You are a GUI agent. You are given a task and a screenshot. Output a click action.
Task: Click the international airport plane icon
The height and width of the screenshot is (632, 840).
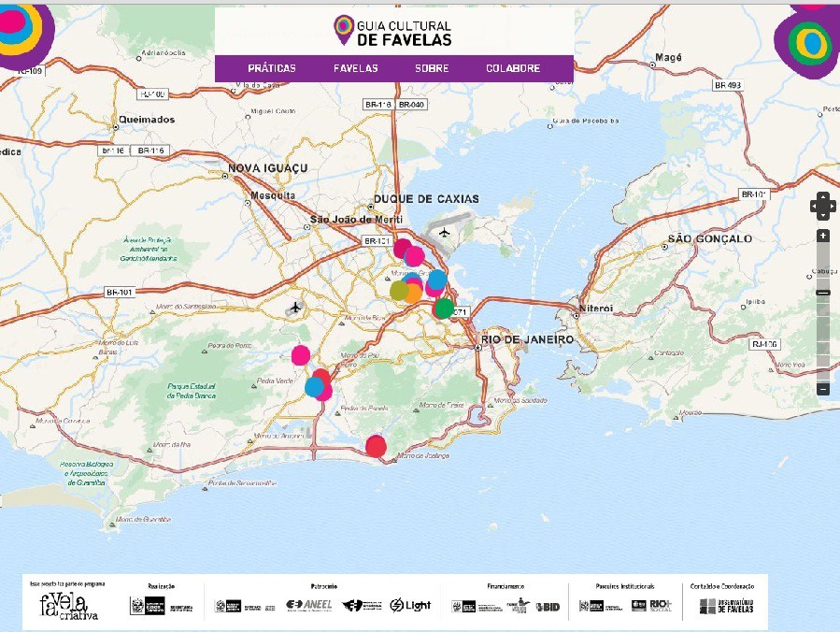444,232
